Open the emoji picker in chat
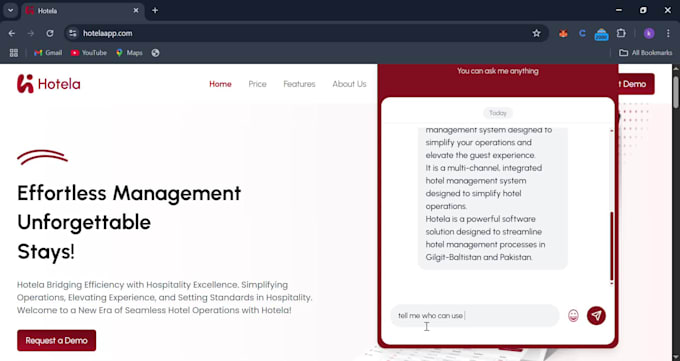Image resolution: width=680 pixels, height=361 pixels. coord(573,315)
